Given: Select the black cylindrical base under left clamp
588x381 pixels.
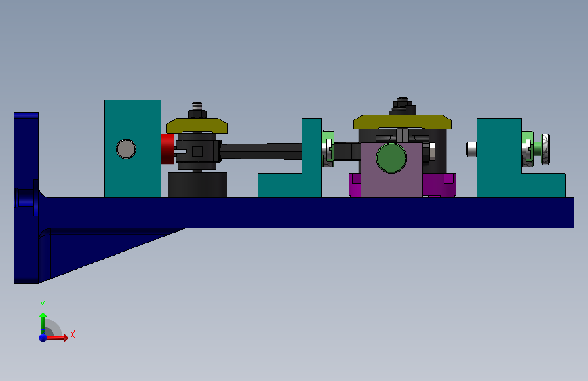Looking at the screenshot, I should pos(197,184).
